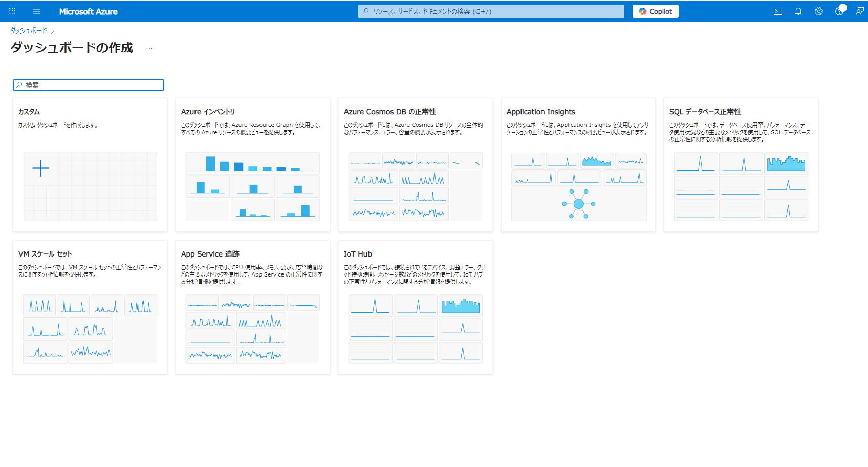Select the Azure インベントリ template
The image size is (868, 467).
point(253,165)
